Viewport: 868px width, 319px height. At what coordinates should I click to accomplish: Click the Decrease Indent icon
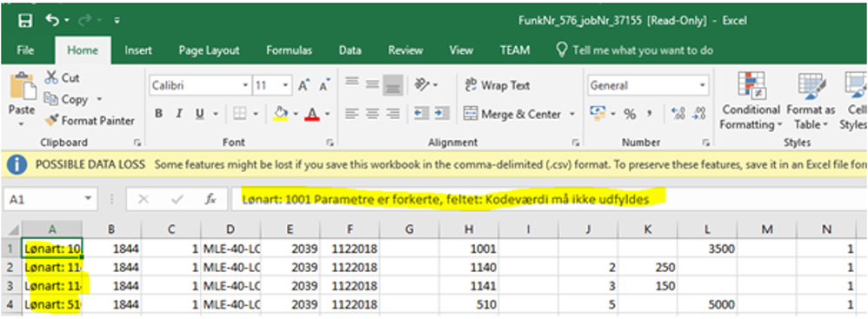[x=422, y=114]
